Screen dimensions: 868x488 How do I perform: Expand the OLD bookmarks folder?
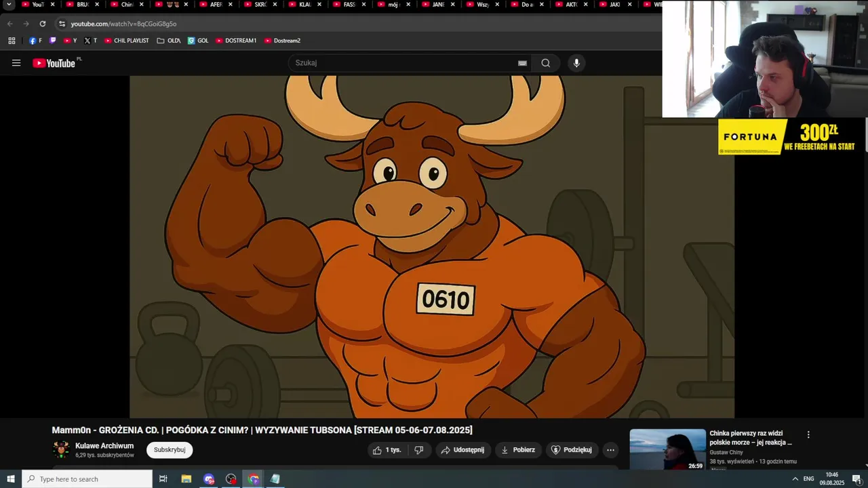(x=169, y=41)
